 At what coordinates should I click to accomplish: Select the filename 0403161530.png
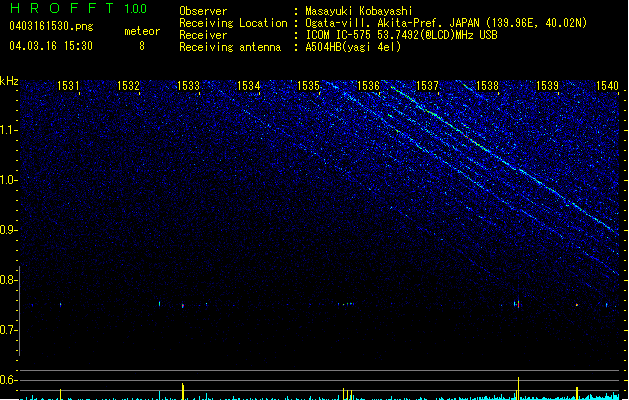point(51,26)
